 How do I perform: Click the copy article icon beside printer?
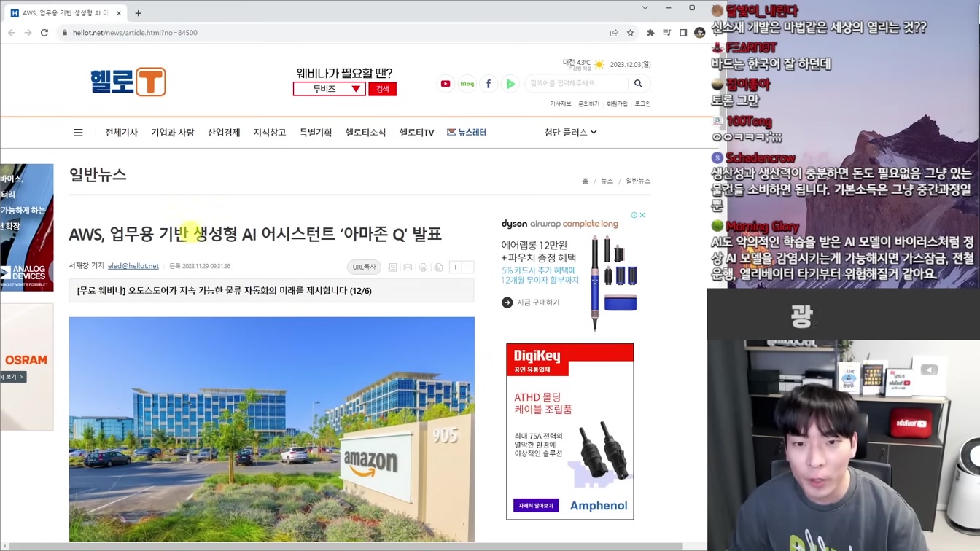click(x=438, y=267)
